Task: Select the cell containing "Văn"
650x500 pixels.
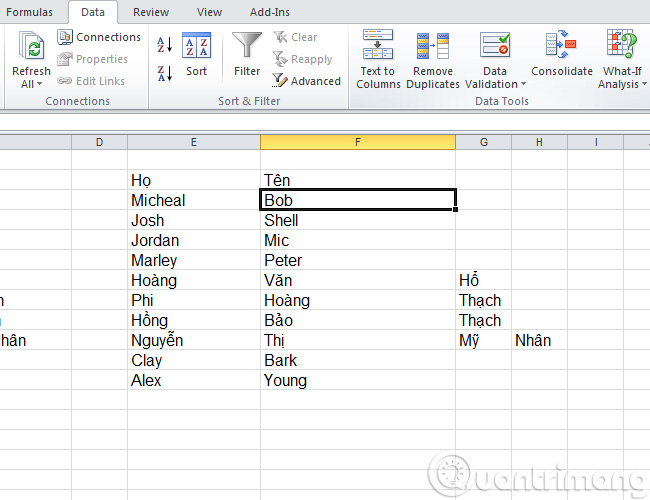Action: (x=358, y=280)
